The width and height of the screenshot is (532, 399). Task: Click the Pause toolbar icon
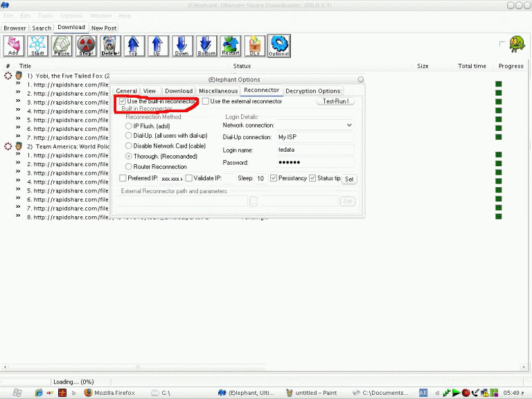point(62,46)
